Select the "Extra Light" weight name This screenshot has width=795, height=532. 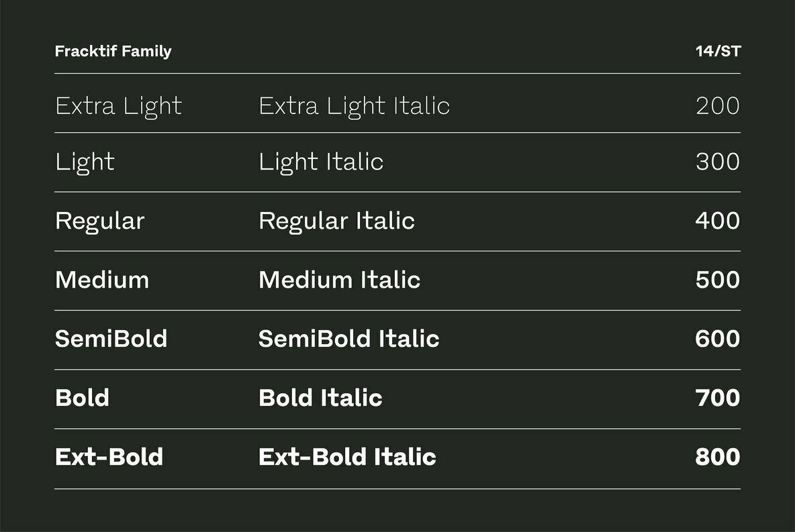118,106
